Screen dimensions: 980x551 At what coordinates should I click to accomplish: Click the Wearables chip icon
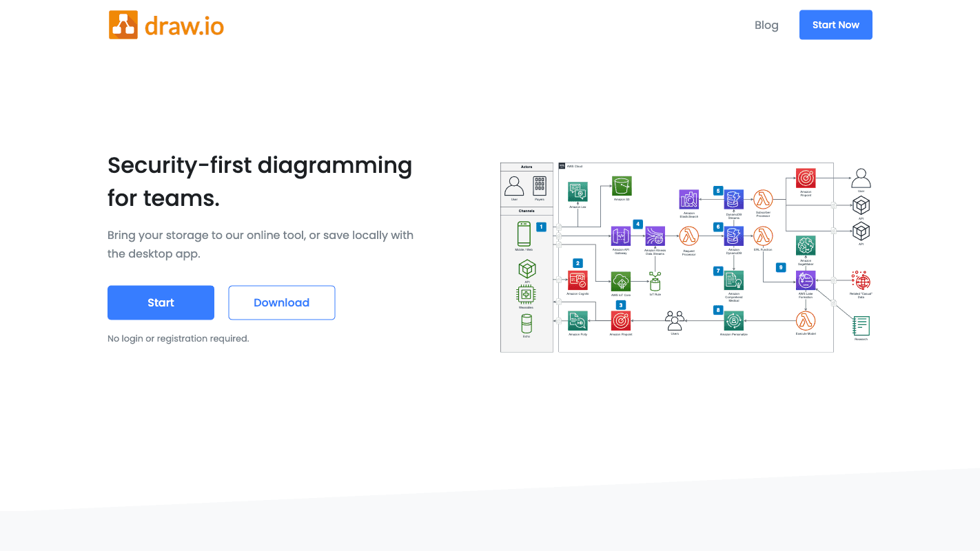pos(527,294)
